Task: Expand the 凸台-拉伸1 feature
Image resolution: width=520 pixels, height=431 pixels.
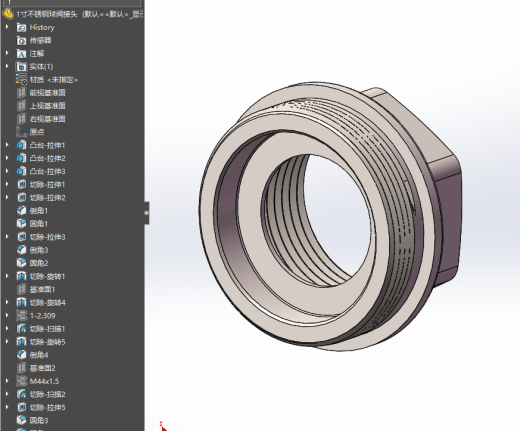Action: pos(7,145)
